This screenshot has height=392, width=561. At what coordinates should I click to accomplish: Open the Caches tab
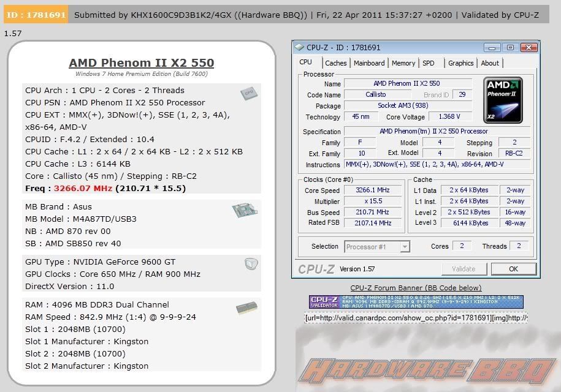335,63
